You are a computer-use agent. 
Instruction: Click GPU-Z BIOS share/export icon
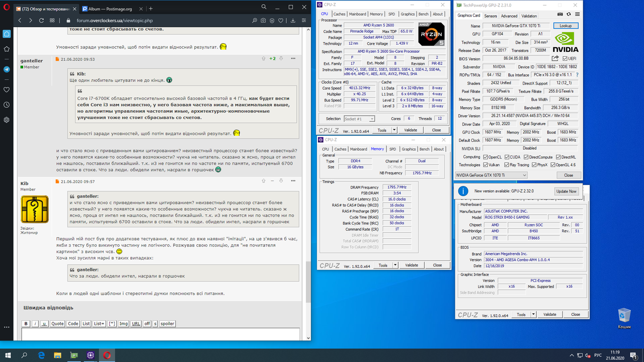point(555,59)
